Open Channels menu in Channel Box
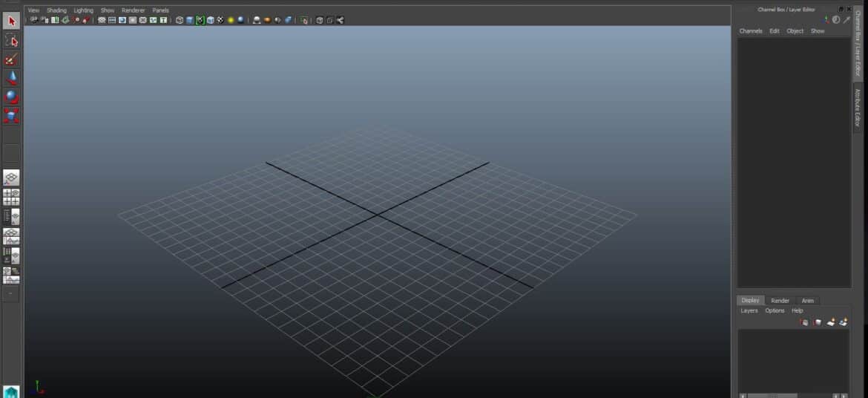 (751, 31)
